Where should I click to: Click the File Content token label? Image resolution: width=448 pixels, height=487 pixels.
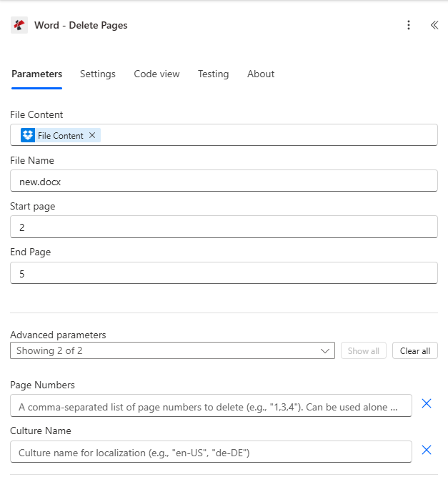click(61, 136)
